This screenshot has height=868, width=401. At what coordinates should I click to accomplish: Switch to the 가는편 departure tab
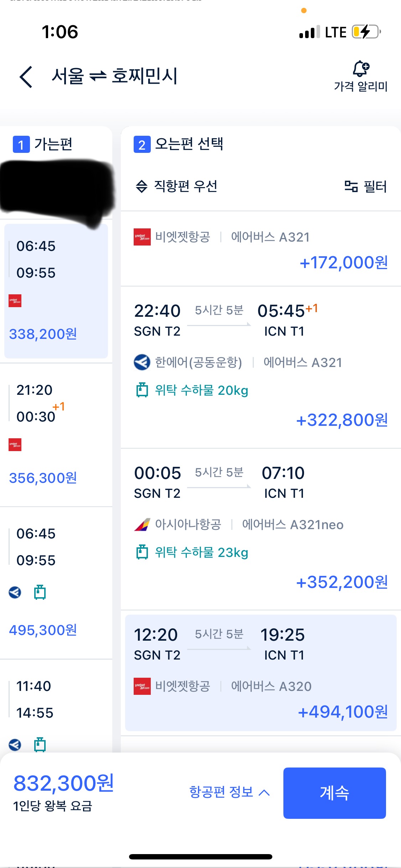(x=43, y=145)
